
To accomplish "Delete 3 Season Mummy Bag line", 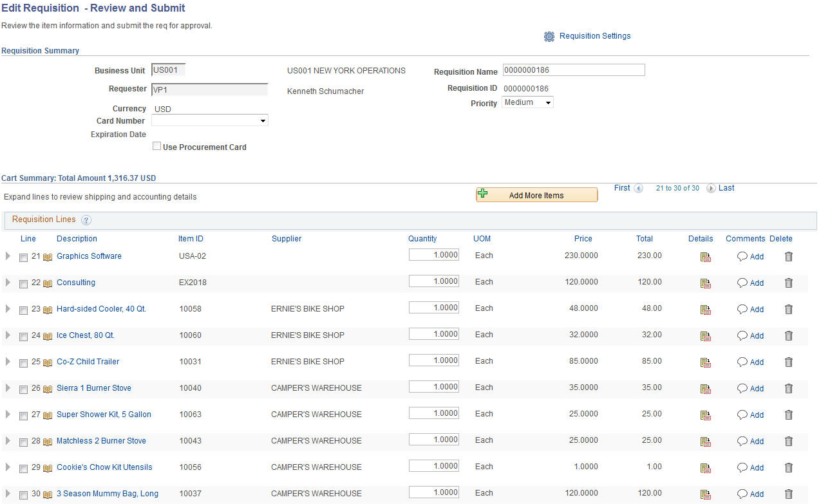I will [x=789, y=494].
